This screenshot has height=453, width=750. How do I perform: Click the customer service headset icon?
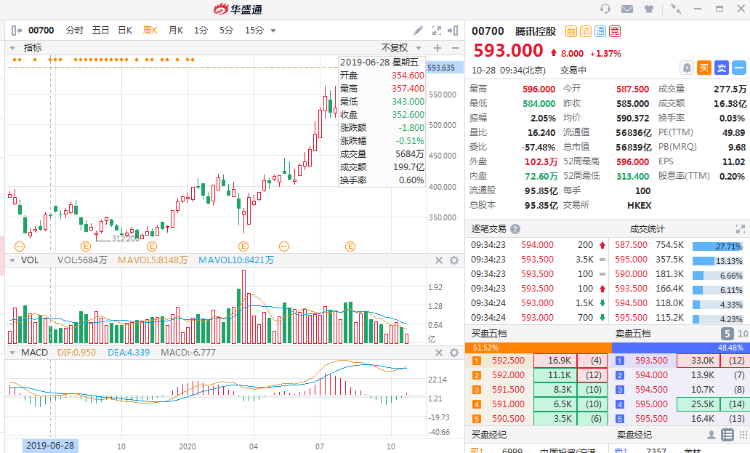[x=605, y=9]
